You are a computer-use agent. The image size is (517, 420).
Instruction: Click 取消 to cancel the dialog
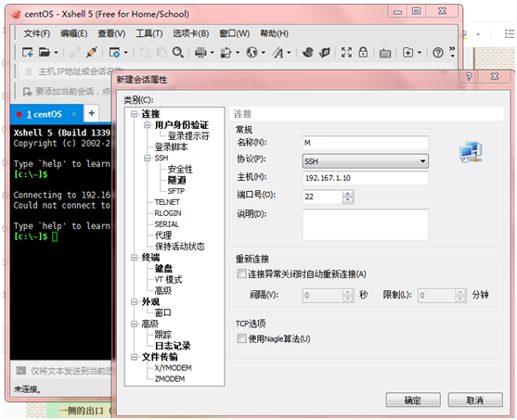(x=475, y=401)
